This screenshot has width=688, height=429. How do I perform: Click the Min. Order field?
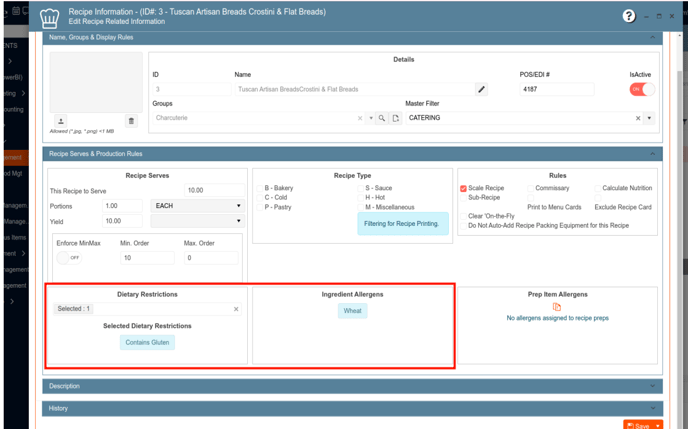click(x=147, y=258)
